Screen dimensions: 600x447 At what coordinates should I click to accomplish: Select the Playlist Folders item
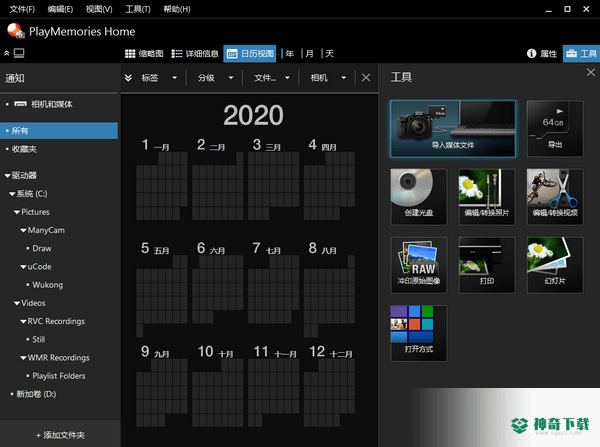pos(59,376)
